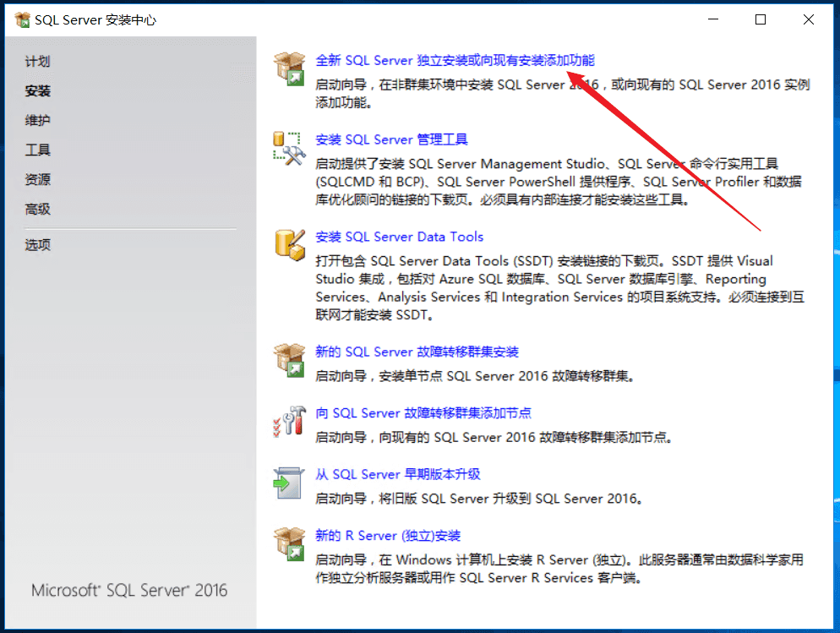
Task: Click the R Server standalone install icon
Action: pos(290,544)
